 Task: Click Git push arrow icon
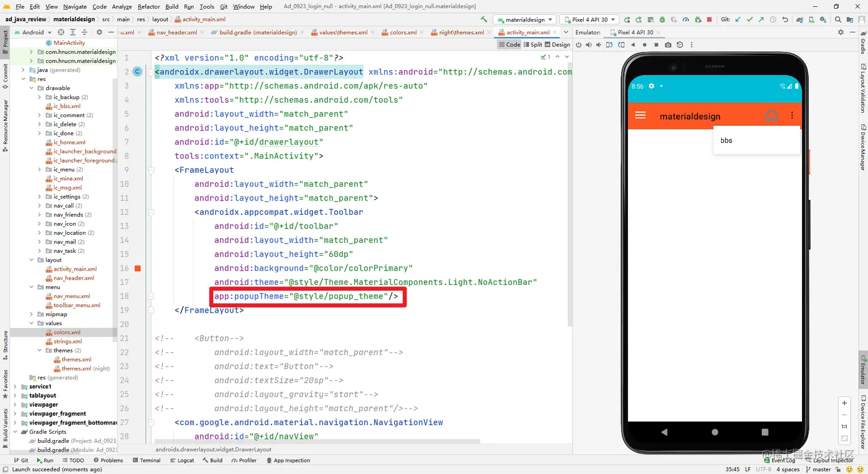761,20
